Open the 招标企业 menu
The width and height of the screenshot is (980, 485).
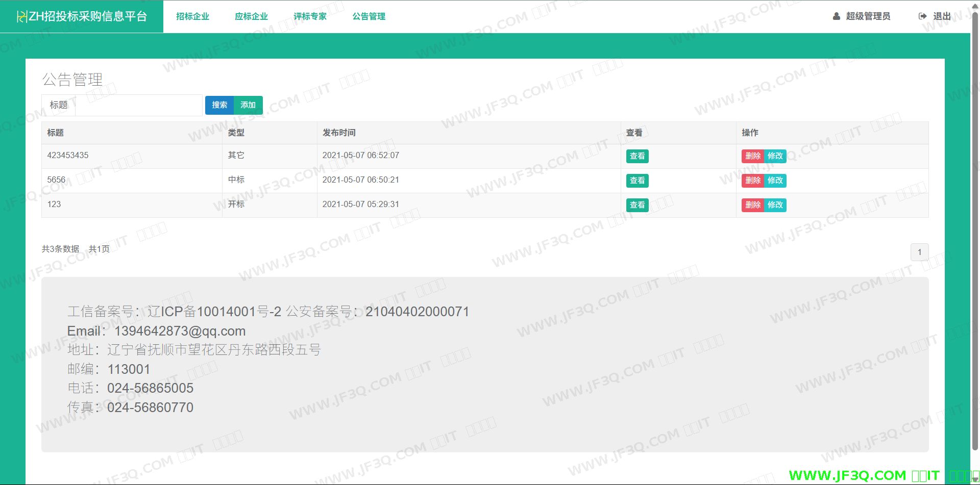point(192,16)
